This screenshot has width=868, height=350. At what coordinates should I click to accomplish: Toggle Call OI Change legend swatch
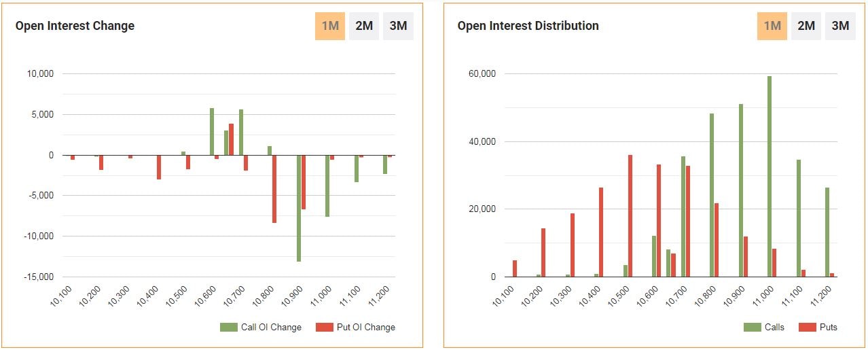tap(229, 328)
